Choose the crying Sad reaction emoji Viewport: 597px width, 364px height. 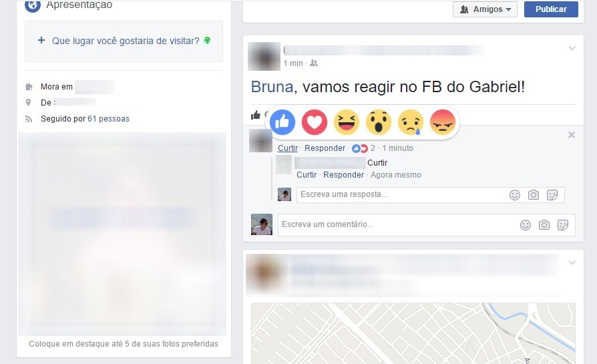click(411, 122)
